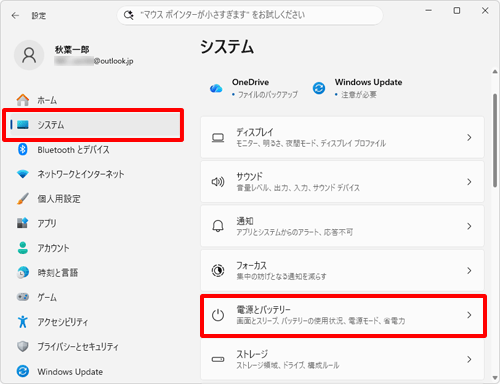
Task: Click Windows Update label in sidebar
Action: [70, 372]
